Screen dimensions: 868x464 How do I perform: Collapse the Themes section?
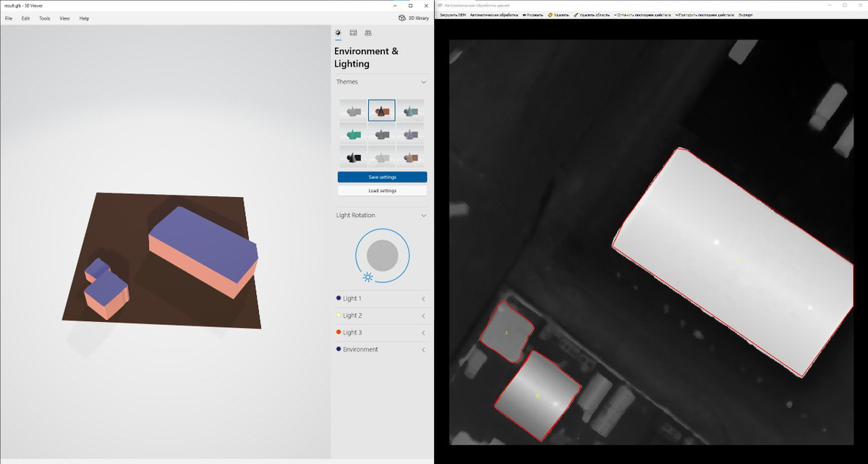click(423, 83)
